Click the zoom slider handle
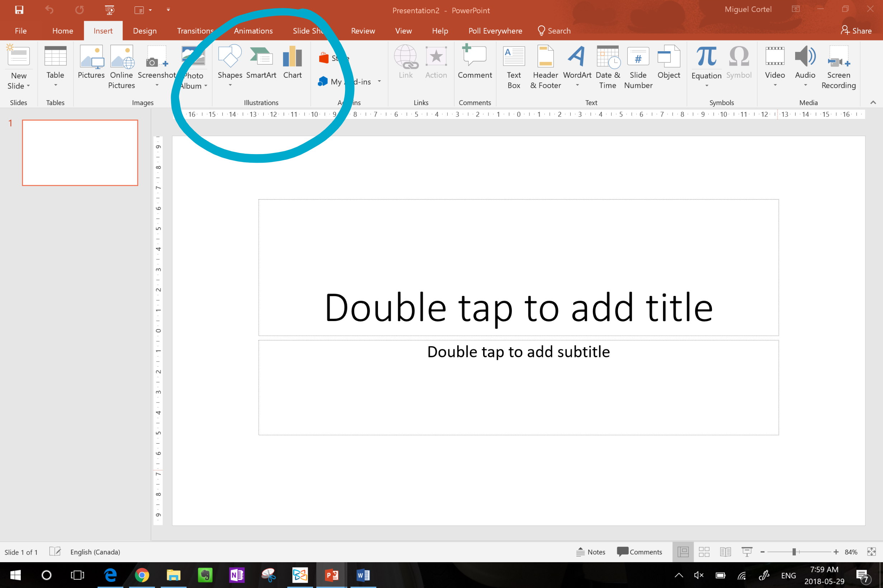Screen dimensions: 883x588 tap(794, 552)
